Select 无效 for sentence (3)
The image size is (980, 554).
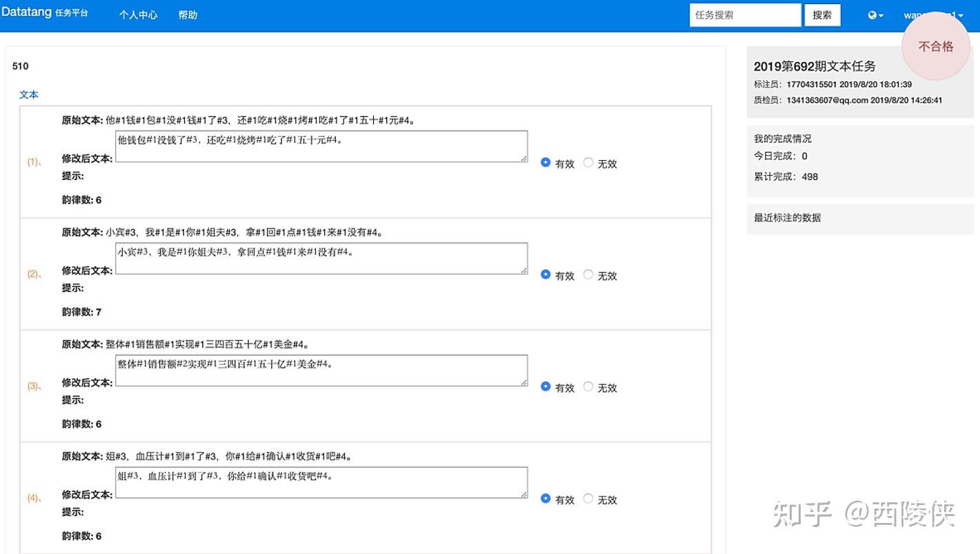tap(588, 386)
